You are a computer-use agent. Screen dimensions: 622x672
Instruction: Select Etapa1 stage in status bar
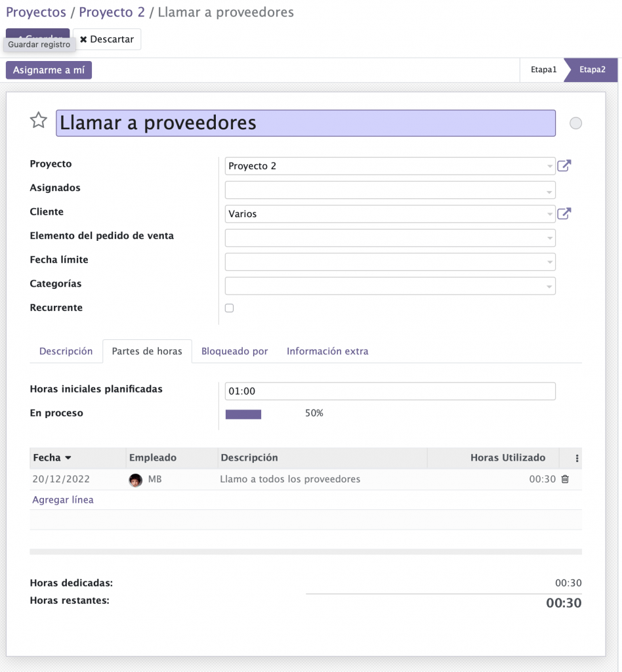pyautogui.click(x=543, y=70)
